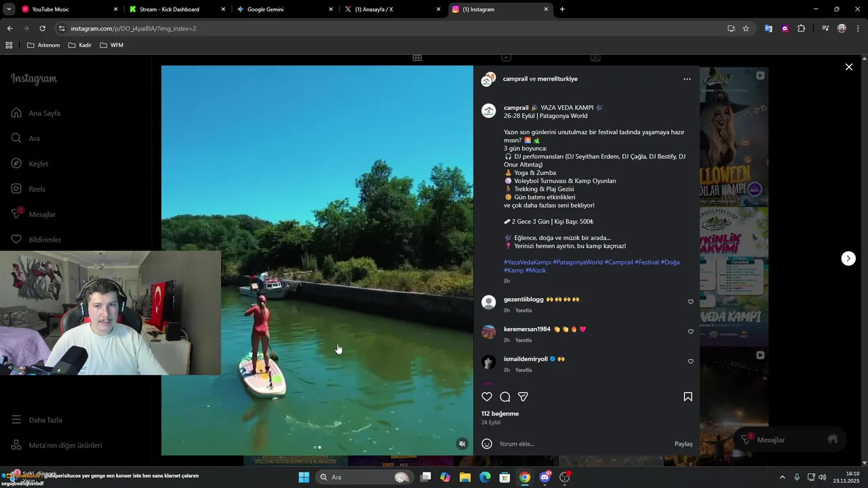Screen dimensions: 868x488
Task: Open Chrome three-dot menu
Action: click(x=859, y=28)
